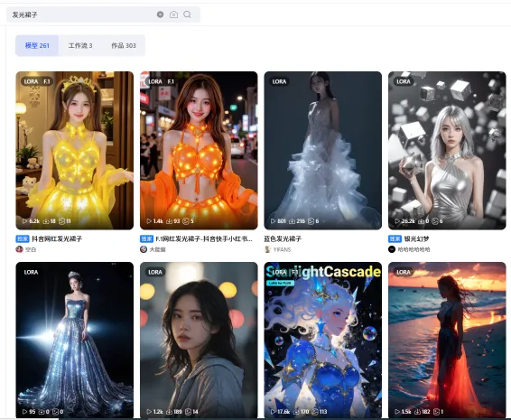Open the girl in grey hoodie thumbnail
This screenshot has height=420, width=511.
pos(199,340)
